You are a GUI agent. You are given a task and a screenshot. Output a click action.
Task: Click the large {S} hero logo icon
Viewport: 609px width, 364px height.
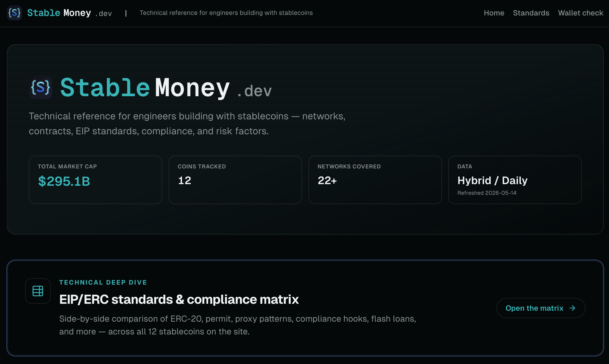[40, 87]
